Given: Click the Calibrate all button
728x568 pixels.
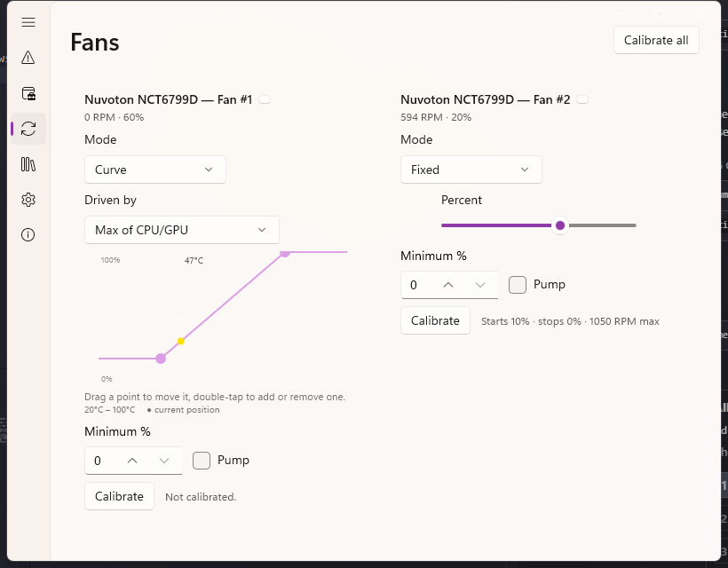Looking at the screenshot, I should click(656, 40).
